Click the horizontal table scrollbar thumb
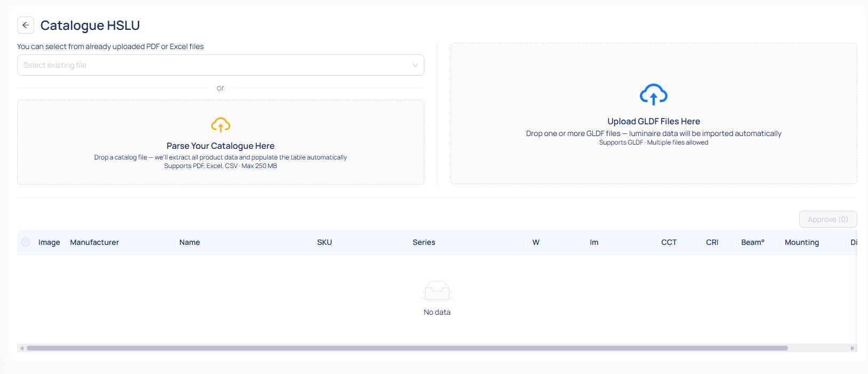Viewport: 868px width, 374px height. pyautogui.click(x=407, y=348)
